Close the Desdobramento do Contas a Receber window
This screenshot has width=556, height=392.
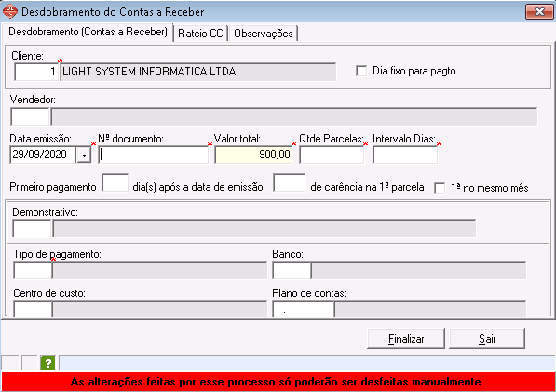pyautogui.click(x=539, y=12)
